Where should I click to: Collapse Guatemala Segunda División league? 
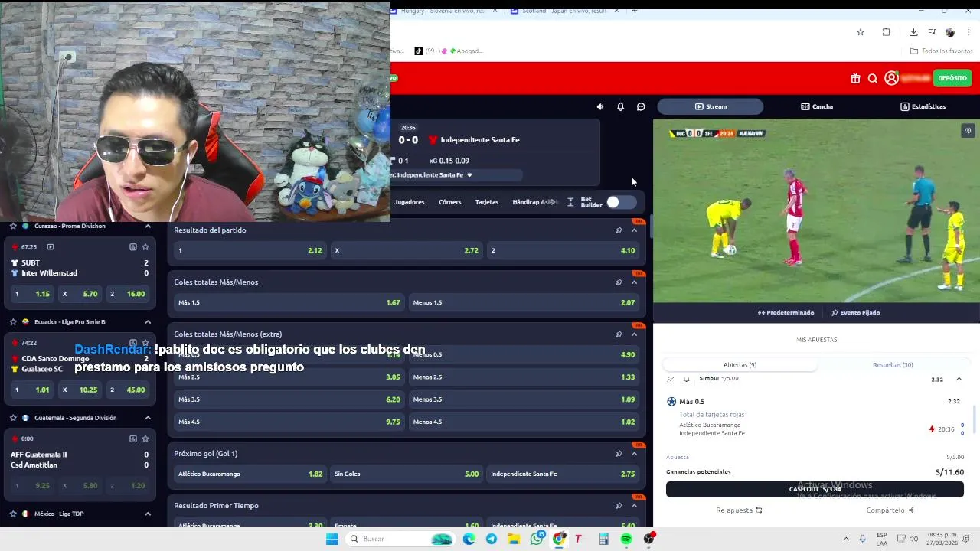pos(148,418)
